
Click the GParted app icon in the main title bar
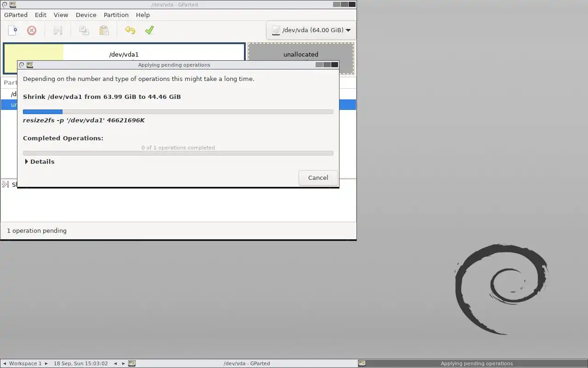12,5
